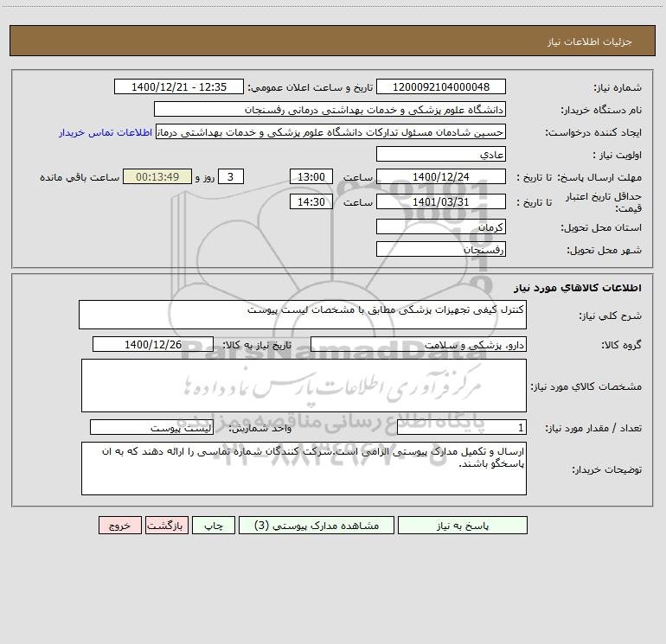This screenshot has height=644, width=666.
Task: Click the بازگشت back button
Action: coord(166,525)
